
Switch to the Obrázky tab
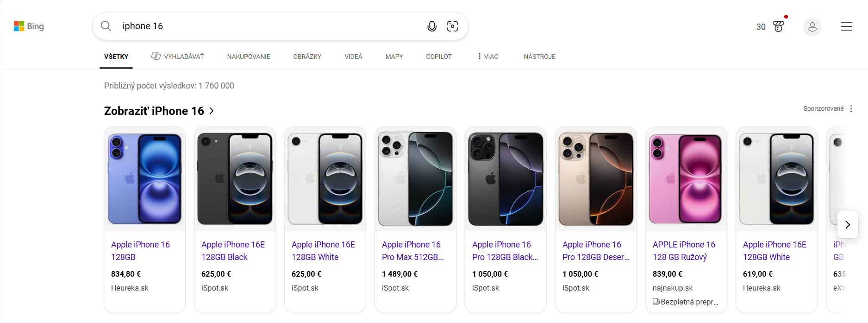tap(307, 57)
